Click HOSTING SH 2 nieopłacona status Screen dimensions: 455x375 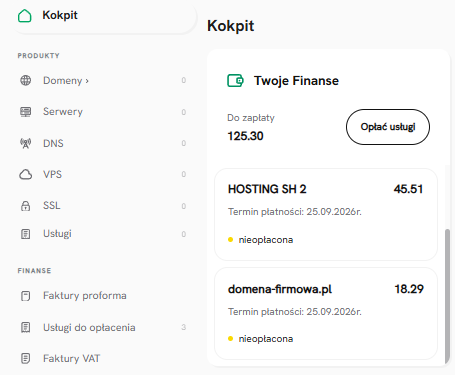click(261, 240)
